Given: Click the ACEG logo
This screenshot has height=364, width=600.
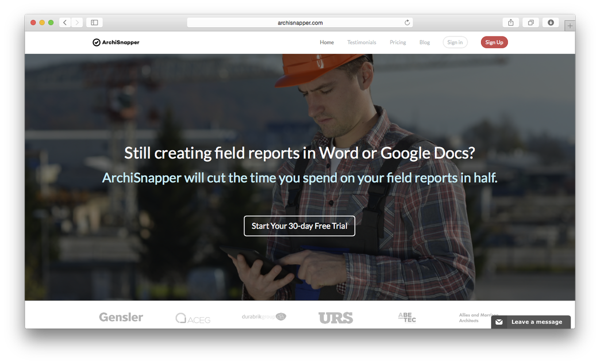Looking at the screenshot, I should [x=193, y=318].
